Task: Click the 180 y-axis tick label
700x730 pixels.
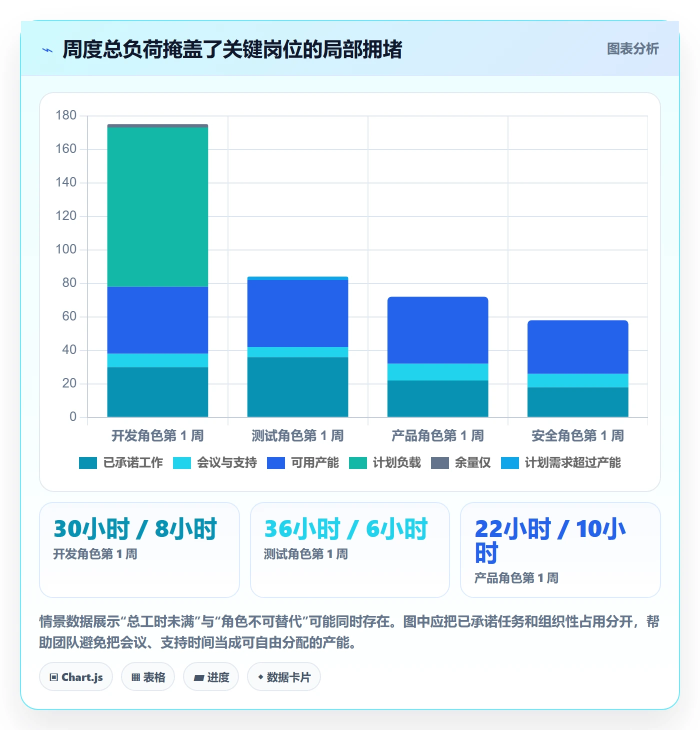Action: [66, 115]
